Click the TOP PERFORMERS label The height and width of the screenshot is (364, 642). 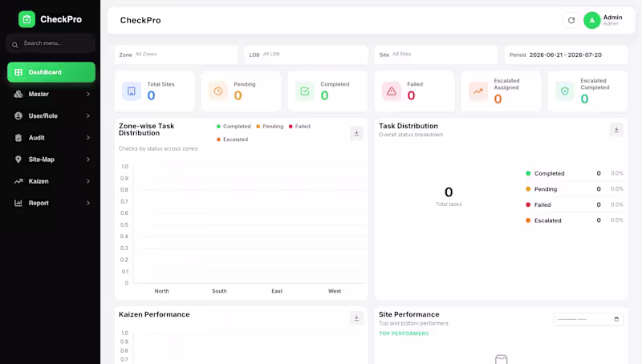(x=404, y=334)
